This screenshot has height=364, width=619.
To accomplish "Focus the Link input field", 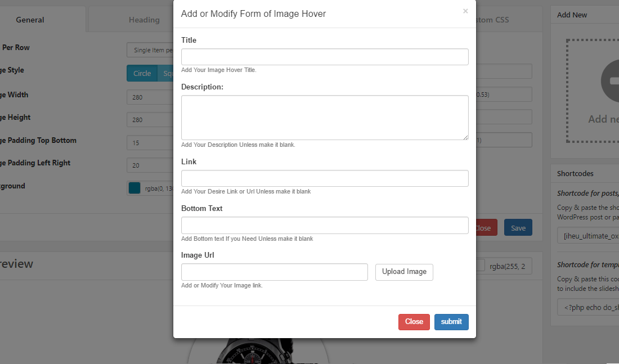I will [x=325, y=178].
